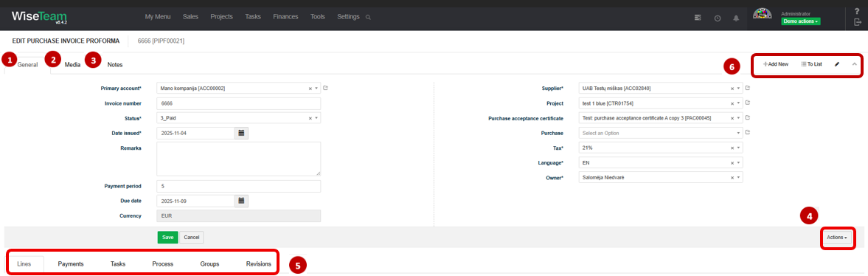
Task: Open the Actions dropdown button
Action: click(x=837, y=238)
